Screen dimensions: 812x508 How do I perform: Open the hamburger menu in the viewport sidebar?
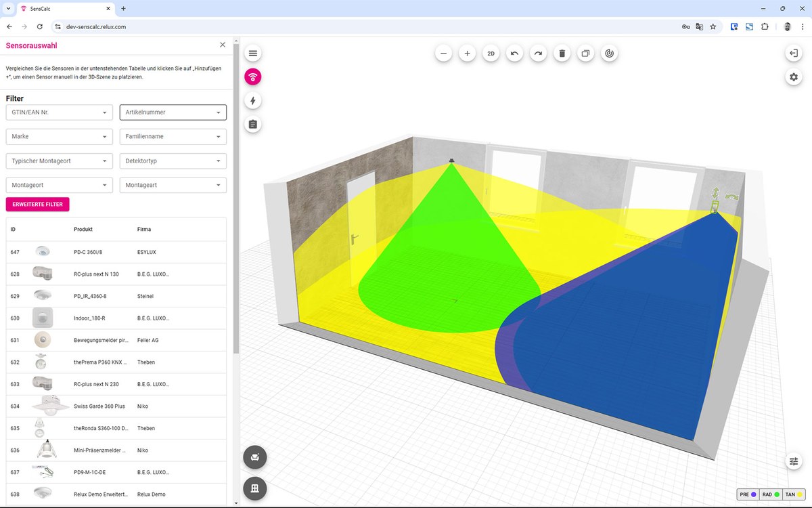(252, 53)
